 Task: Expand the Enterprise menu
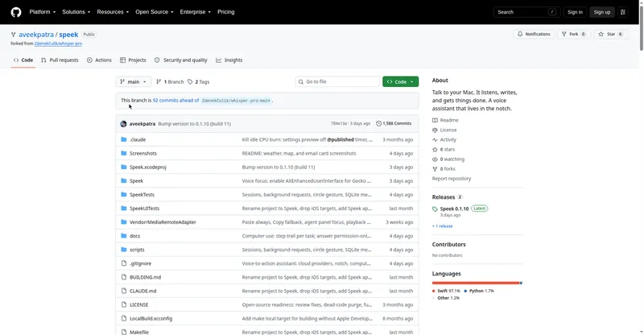click(x=196, y=12)
